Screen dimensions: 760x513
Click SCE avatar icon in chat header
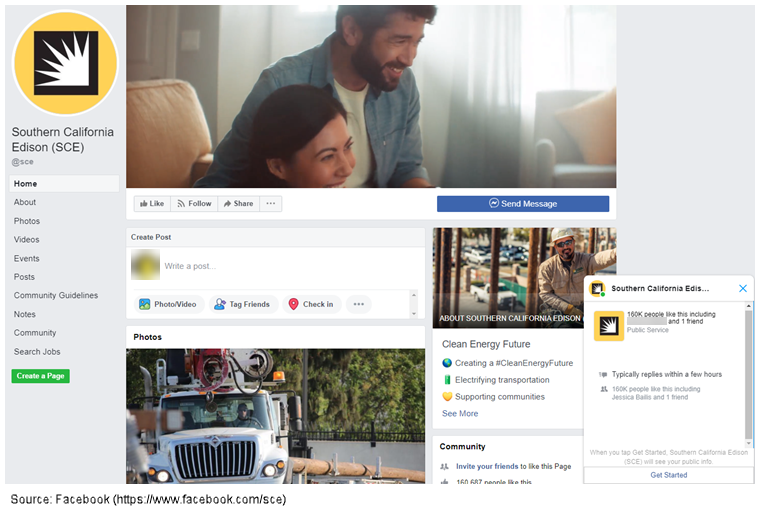pos(597,289)
